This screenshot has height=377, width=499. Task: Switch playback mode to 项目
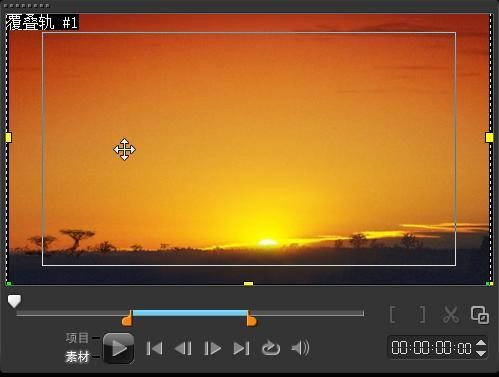point(77,338)
